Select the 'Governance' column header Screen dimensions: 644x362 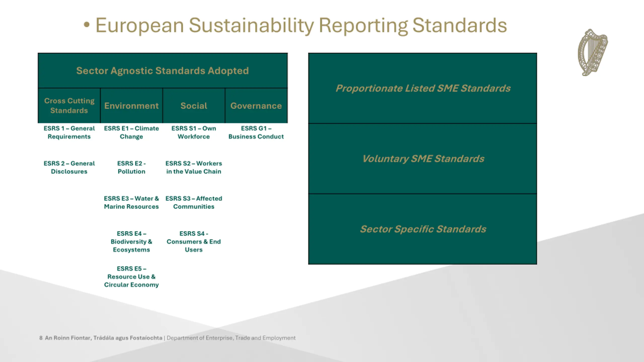point(256,106)
